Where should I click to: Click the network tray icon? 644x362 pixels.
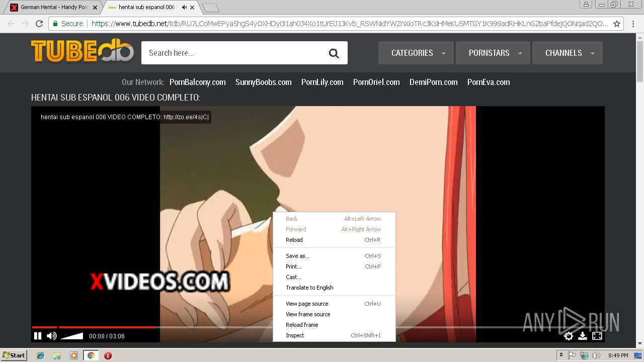pyautogui.click(x=584, y=355)
